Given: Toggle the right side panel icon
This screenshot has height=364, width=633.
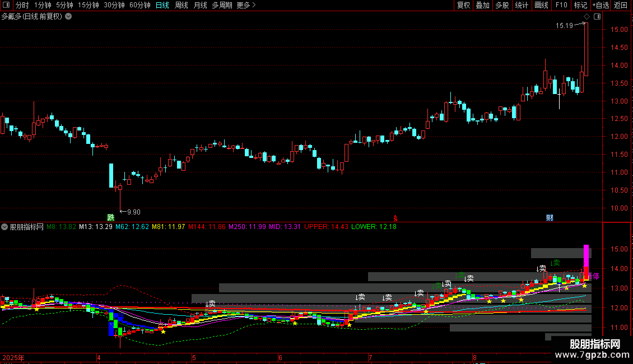Looking at the screenshot, I should (x=597, y=17).
